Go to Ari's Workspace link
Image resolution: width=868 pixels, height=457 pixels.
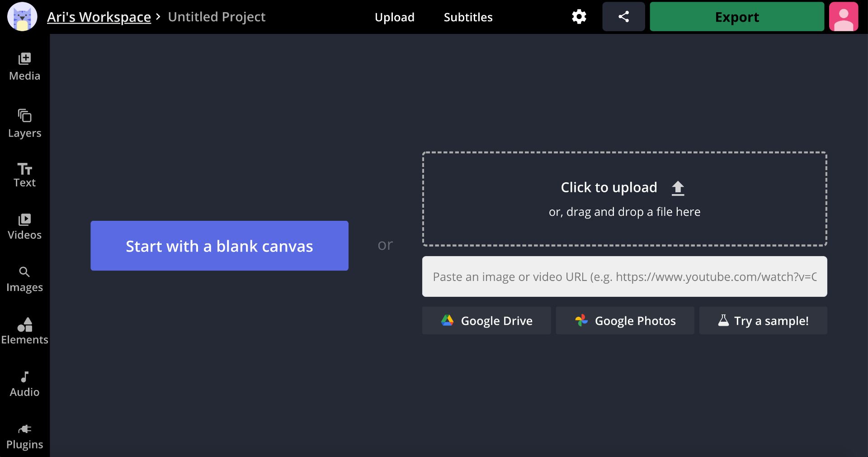[99, 17]
